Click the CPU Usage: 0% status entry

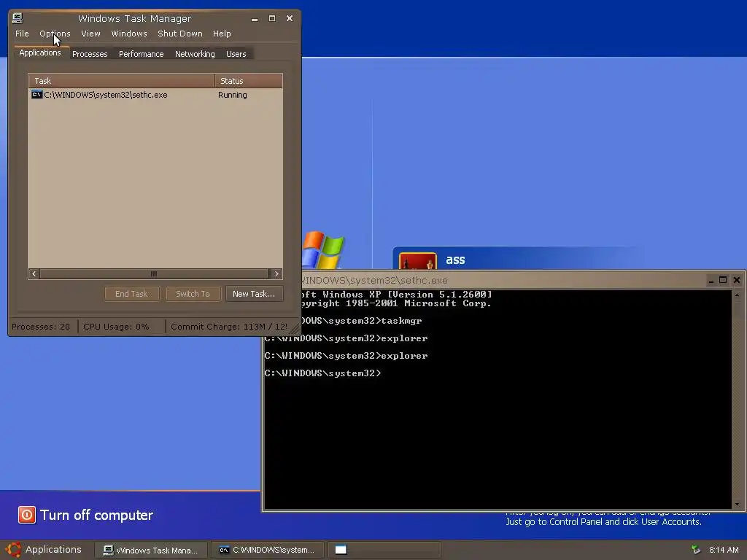(x=116, y=327)
